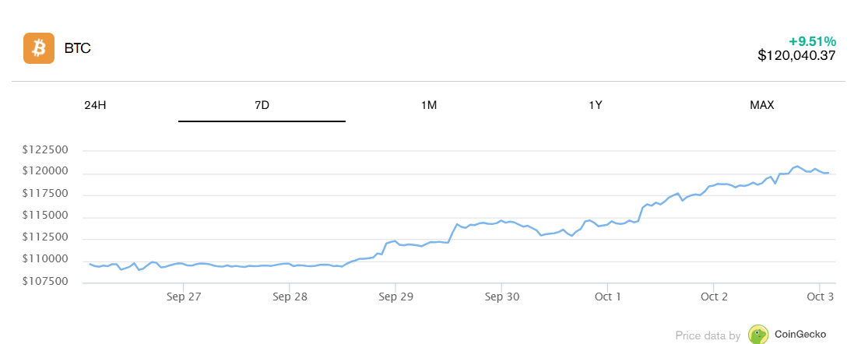The image size is (868, 344).
Task: Click the Sep 29 axis marker
Action: (395, 297)
